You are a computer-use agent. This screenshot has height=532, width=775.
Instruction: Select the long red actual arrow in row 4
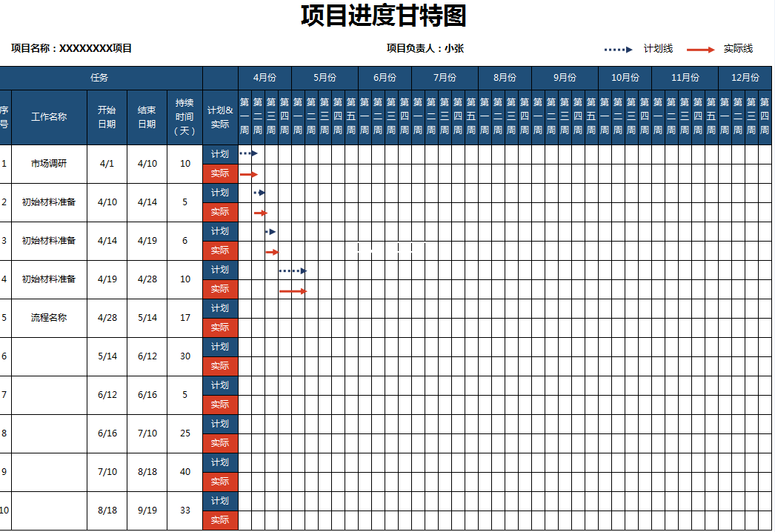tap(293, 291)
